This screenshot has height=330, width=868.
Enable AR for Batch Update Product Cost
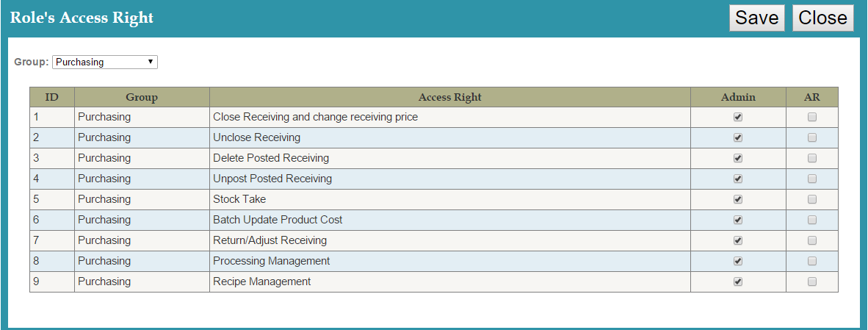tap(811, 220)
